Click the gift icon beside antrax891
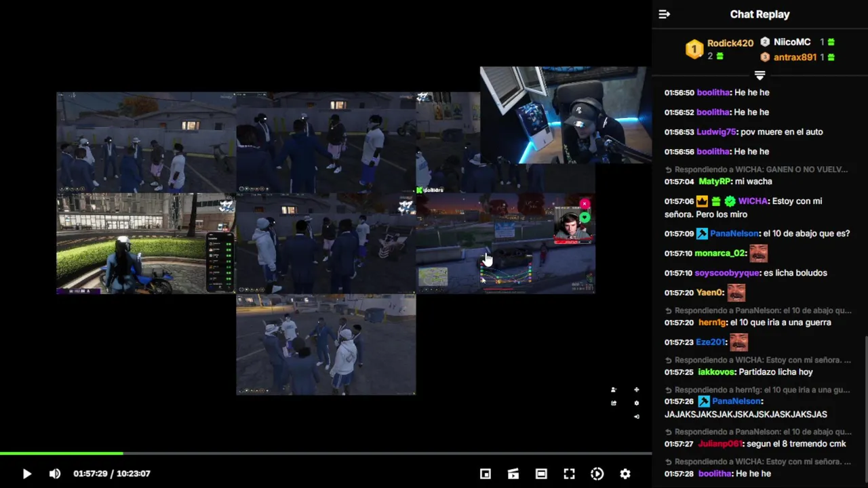The image size is (868, 488). 831,58
